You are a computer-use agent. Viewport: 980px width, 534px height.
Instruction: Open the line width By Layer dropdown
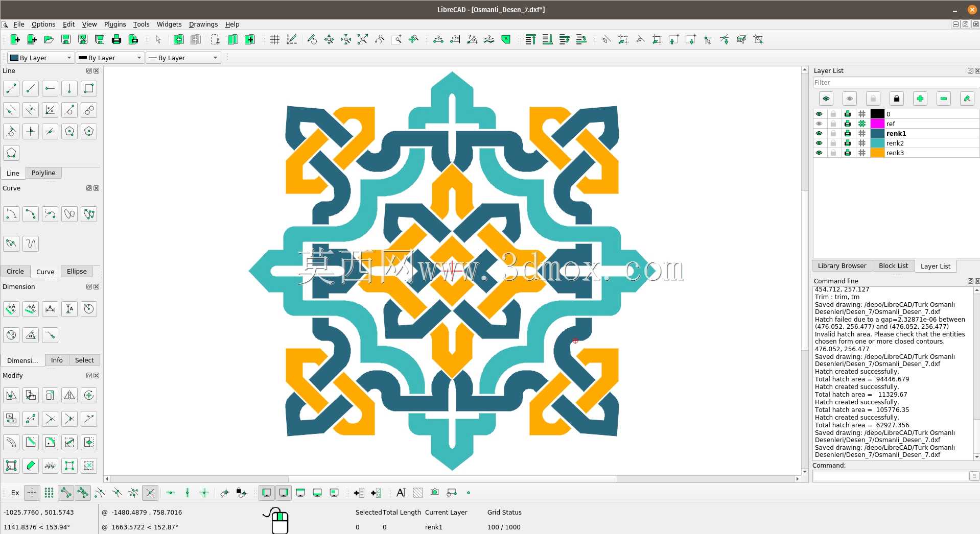110,58
